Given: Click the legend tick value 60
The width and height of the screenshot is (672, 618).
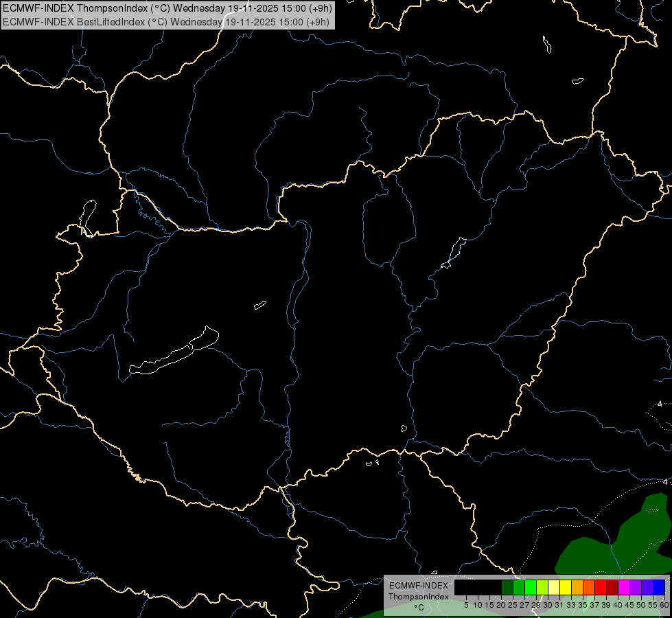Looking at the screenshot, I should [x=664, y=605].
